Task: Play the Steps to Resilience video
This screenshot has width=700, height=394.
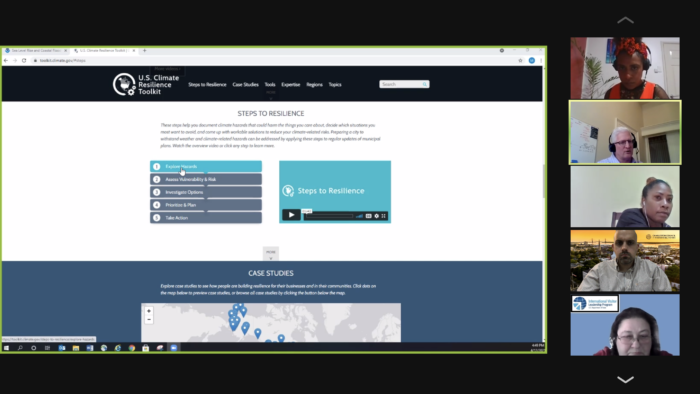Action: [x=291, y=215]
